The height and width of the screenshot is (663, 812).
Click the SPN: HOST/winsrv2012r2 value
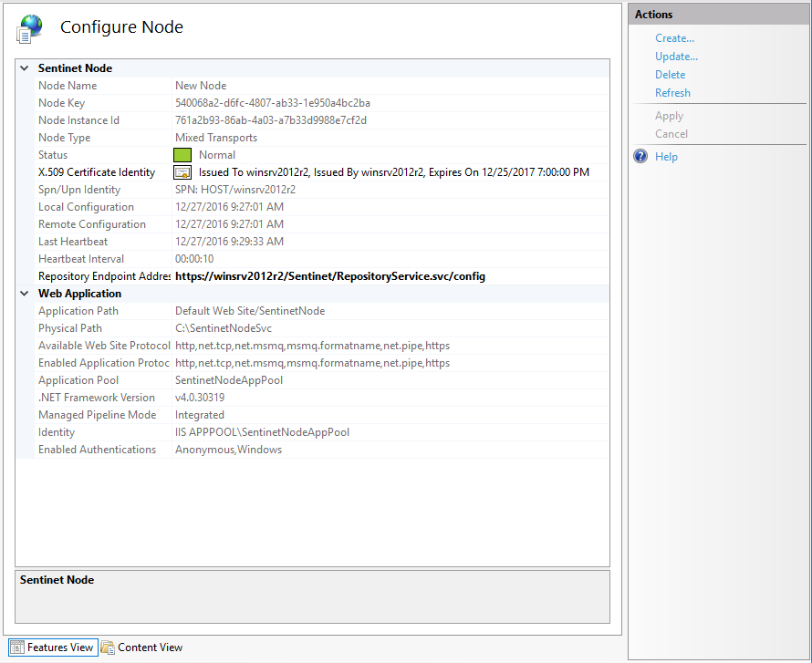point(235,190)
